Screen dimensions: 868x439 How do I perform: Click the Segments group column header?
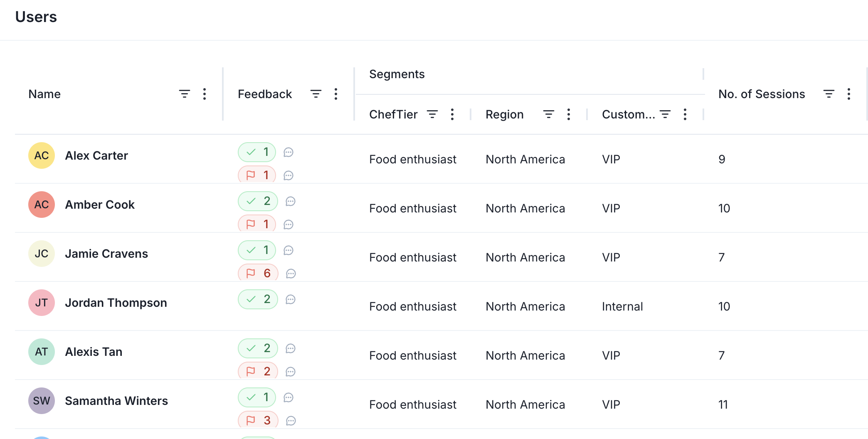click(397, 74)
